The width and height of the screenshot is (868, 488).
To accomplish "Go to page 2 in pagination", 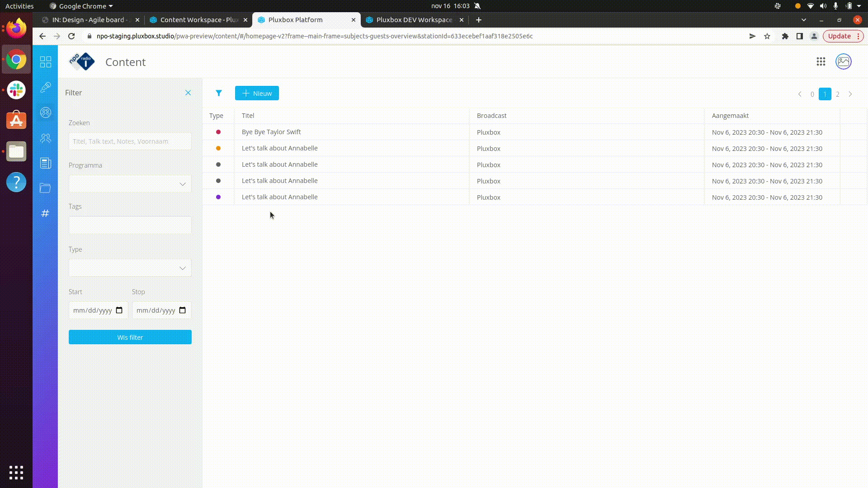I will pos(838,94).
